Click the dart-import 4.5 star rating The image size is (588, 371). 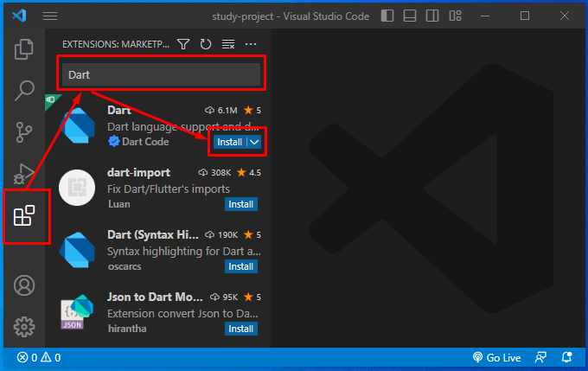pyautogui.click(x=249, y=173)
